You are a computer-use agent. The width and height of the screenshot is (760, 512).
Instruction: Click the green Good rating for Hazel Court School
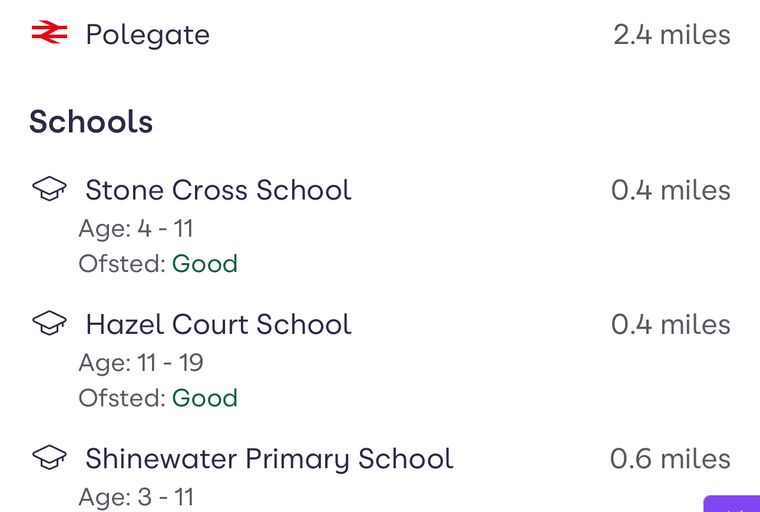(x=205, y=399)
